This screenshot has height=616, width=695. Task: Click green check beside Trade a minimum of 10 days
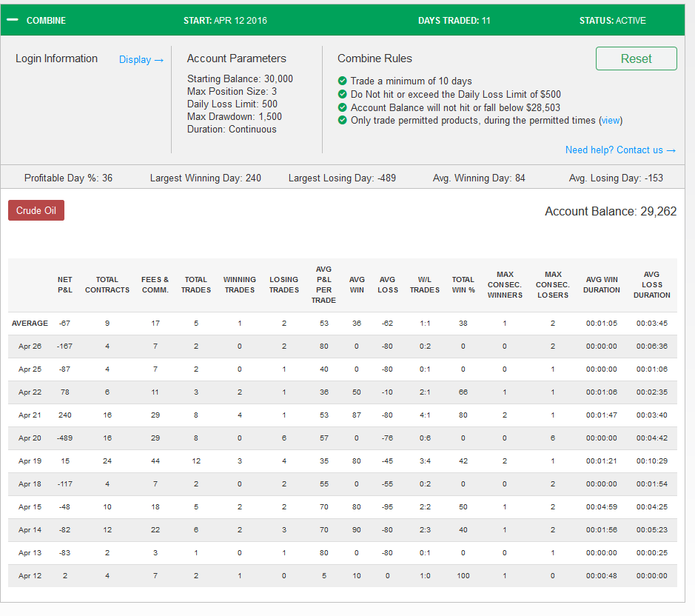coord(342,81)
